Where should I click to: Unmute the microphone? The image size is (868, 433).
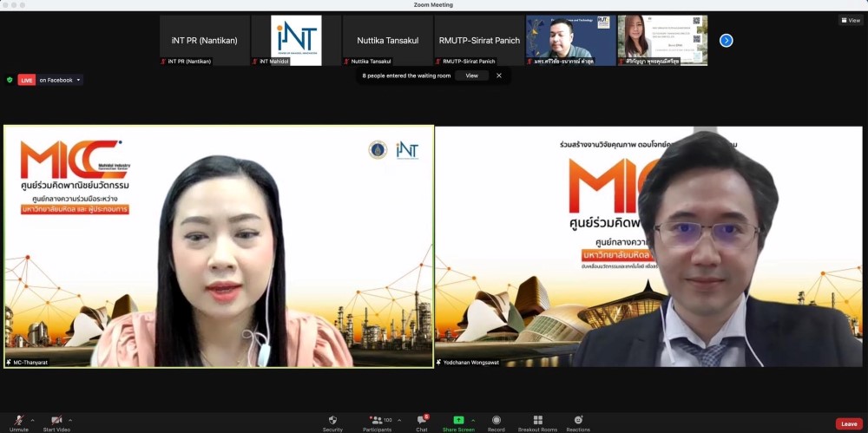pos(18,421)
